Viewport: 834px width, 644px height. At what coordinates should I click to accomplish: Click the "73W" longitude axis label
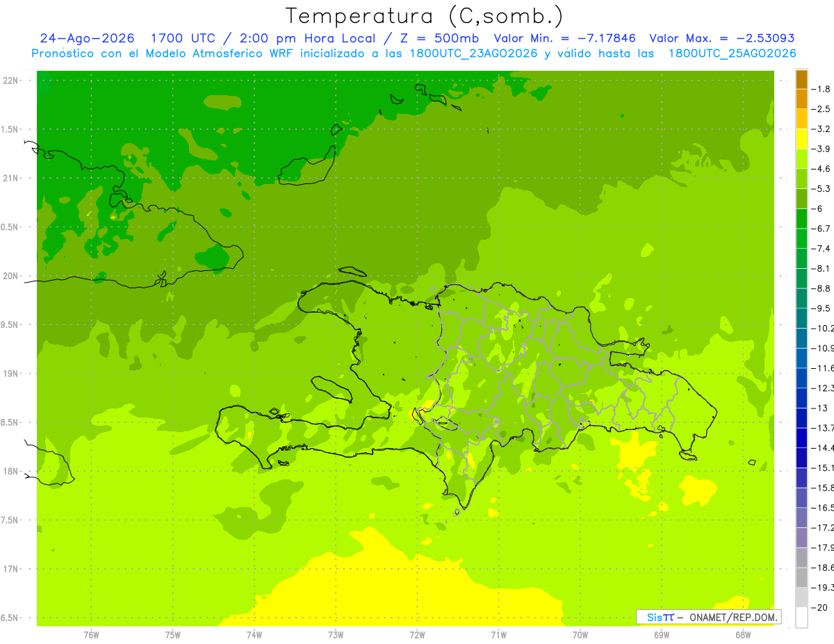[336, 635]
